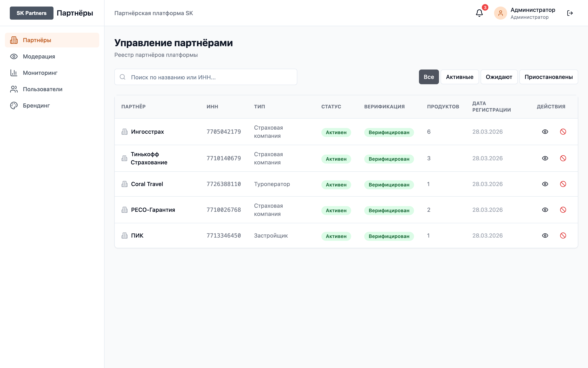Click Верифицирован badge in Ингосстрах row
Viewport: 588px width, 368px height.
coord(389,132)
